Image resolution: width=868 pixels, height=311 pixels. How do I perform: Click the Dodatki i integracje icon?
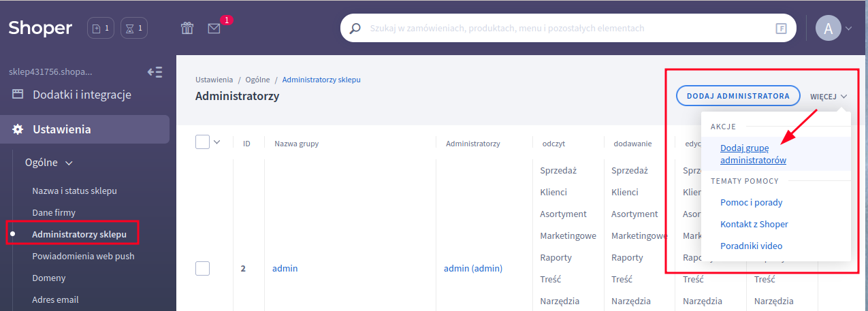[18, 95]
